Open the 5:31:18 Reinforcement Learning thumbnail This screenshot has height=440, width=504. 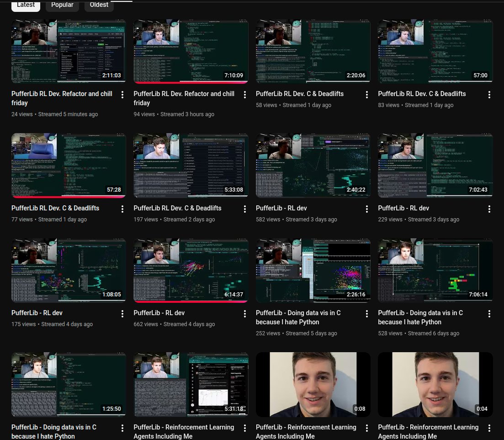coord(191,384)
